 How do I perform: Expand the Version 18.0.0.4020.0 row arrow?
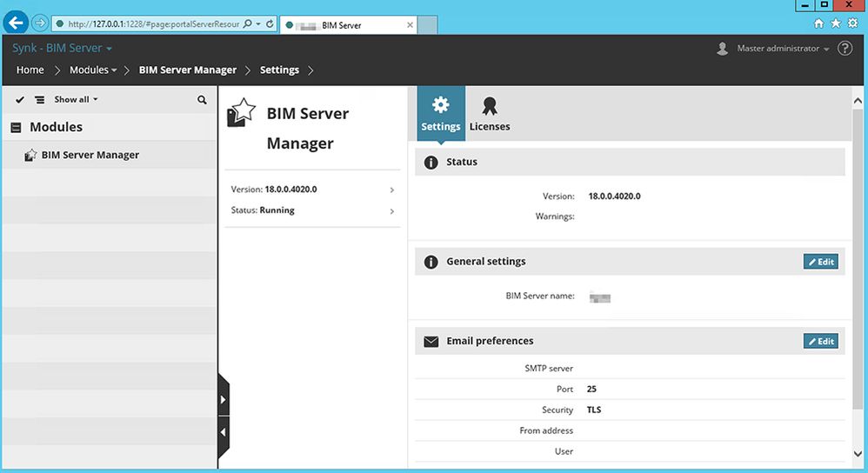pyautogui.click(x=392, y=190)
